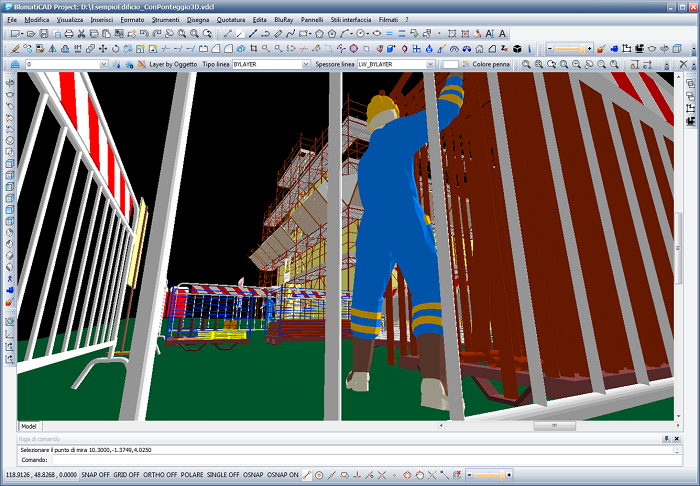Click the Open file folder icon
700x486 pixels.
point(32,33)
